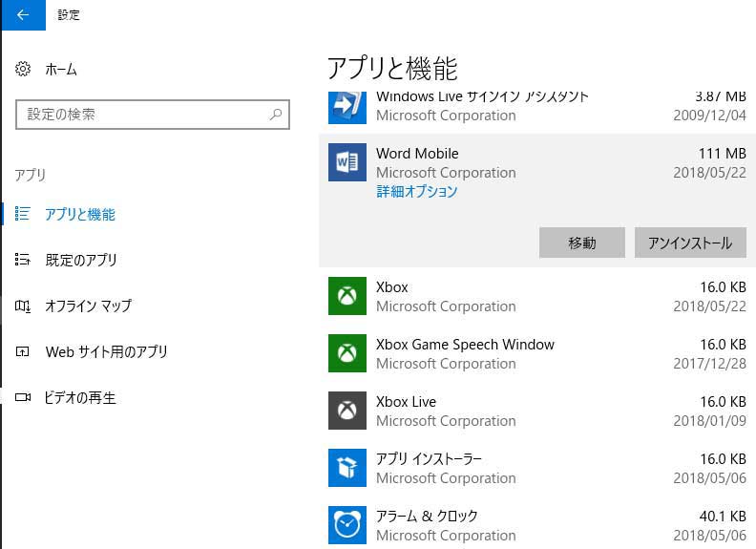
Task: Click the アラーム & クロック clock icon
Action: click(x=346, y=525)
